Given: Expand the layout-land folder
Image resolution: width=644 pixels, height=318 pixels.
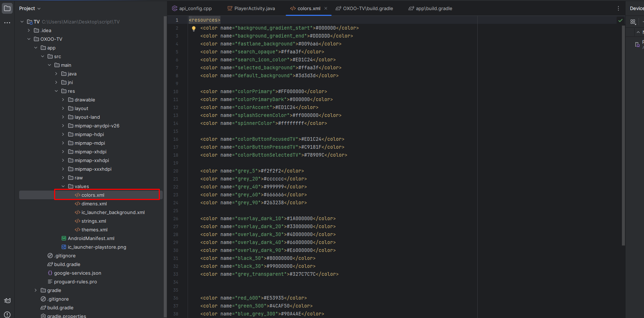Looking at the screenshot, I should tap(63, 117).
